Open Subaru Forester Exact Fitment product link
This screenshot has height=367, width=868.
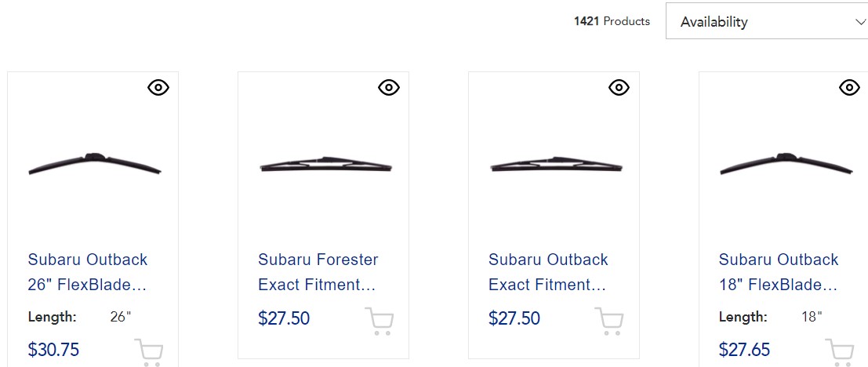tap(318, 272)
